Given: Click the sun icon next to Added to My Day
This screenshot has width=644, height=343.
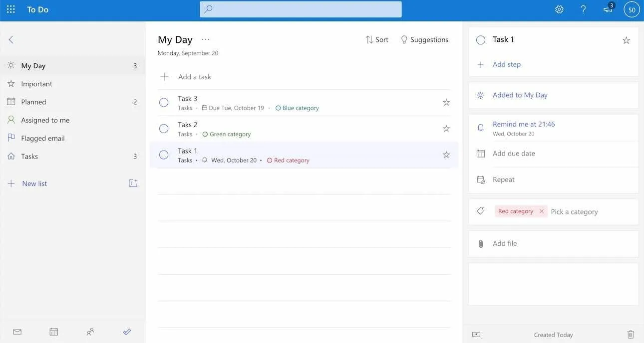Looking at the screenshot, I should coord(481,95).
